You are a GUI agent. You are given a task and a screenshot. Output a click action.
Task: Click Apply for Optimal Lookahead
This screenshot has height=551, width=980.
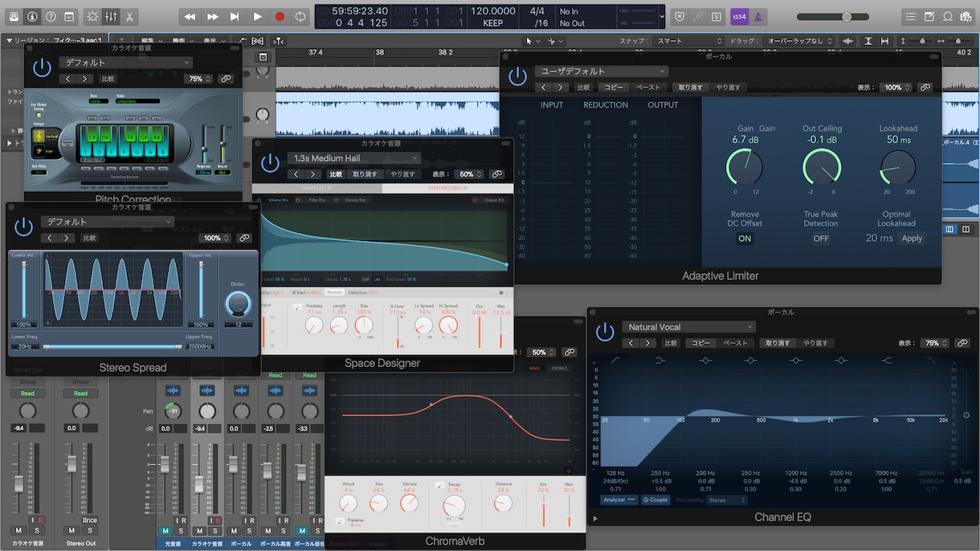pyautogui.click(x=912, y=239)
